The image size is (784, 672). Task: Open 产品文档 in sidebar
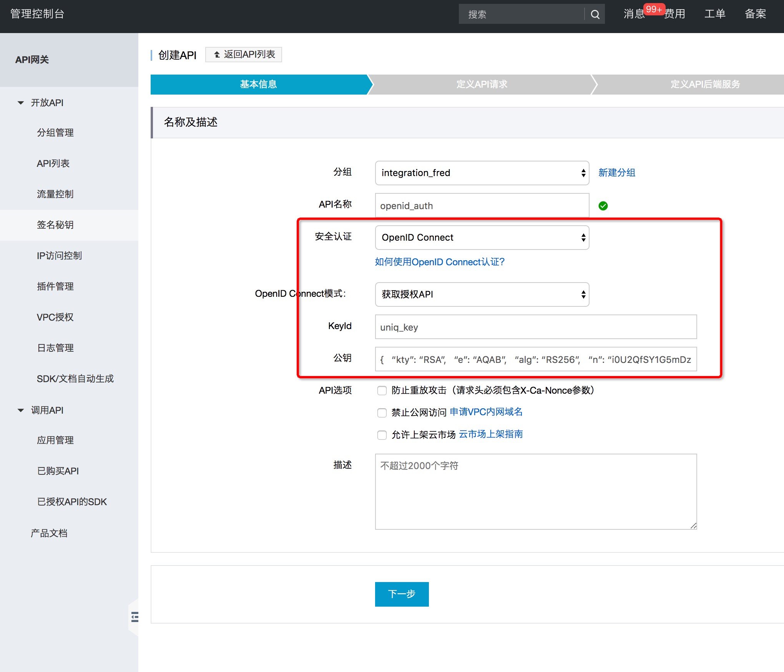click(x=49, y=533)
